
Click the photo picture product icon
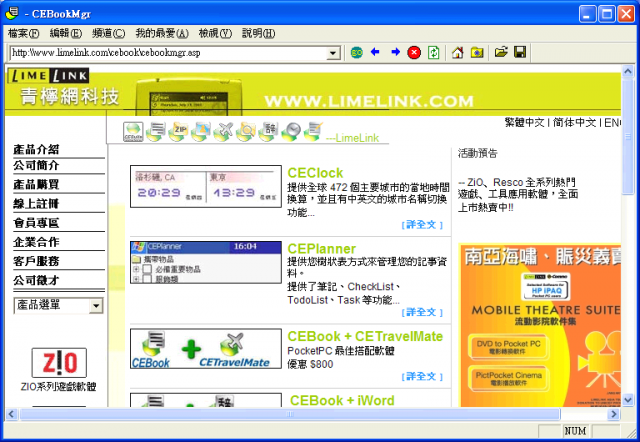coord(201,131)
